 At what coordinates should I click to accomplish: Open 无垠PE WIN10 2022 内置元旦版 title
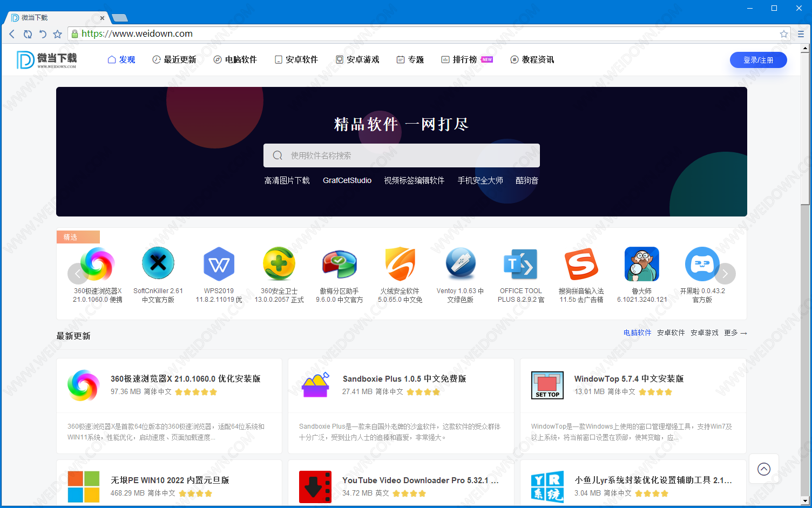pyautogui.click(x=170, y=480)
